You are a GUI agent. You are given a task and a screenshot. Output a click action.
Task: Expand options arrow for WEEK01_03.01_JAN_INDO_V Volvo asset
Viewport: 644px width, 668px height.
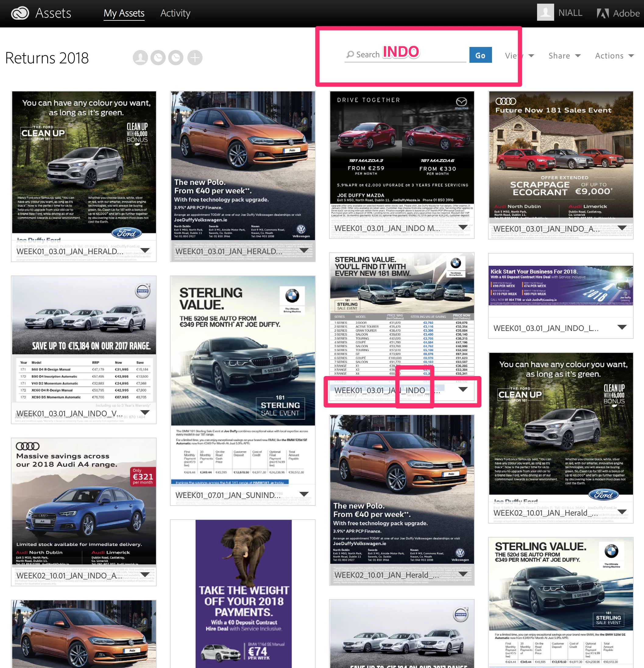[x=145, y=413]
